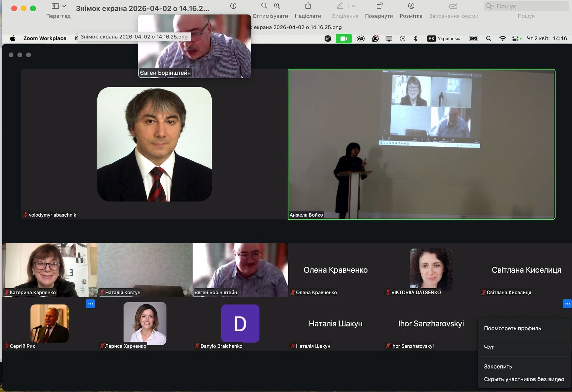
Task: Click the zoom in magnifier icon
Action: pos(277,6)
